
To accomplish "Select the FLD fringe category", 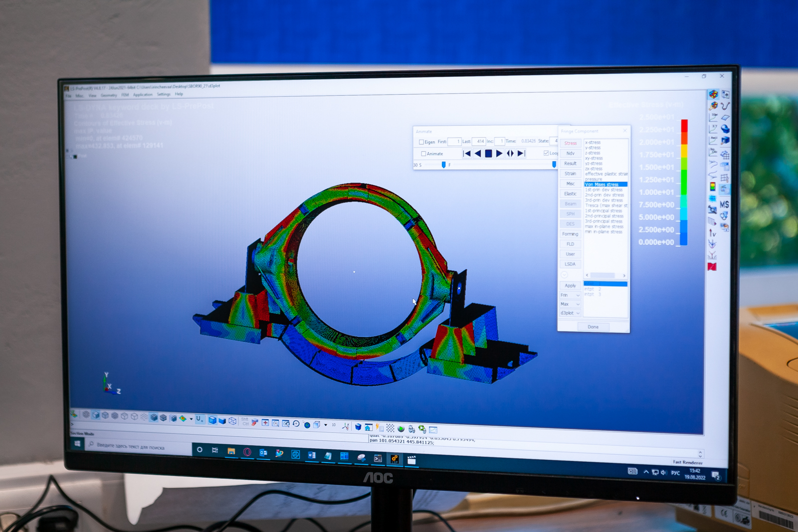I will tap(571, 244).
